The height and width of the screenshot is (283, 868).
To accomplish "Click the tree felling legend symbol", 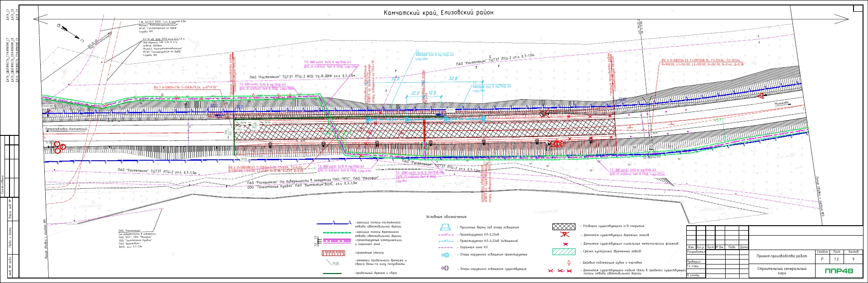I will tap(569, 262).
